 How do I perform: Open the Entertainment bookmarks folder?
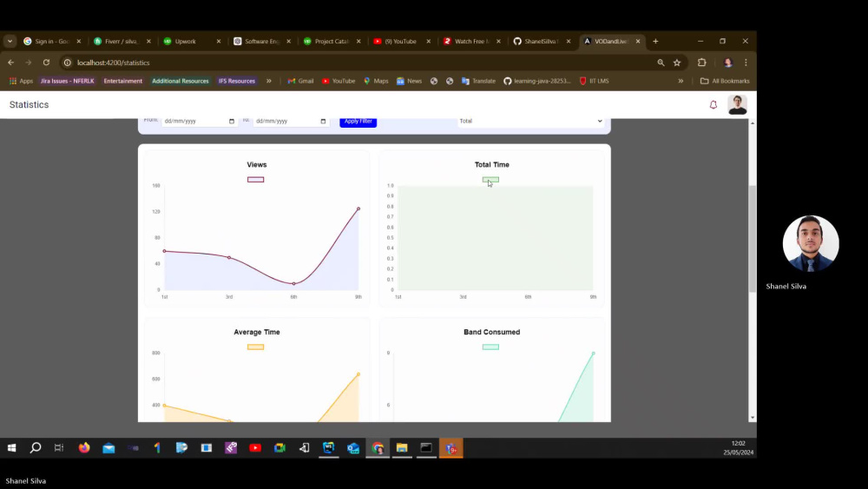[123, 81]
